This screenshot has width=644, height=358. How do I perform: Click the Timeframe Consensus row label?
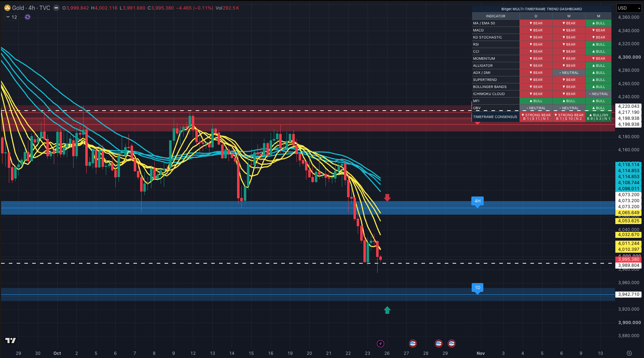tap(495, 117)
